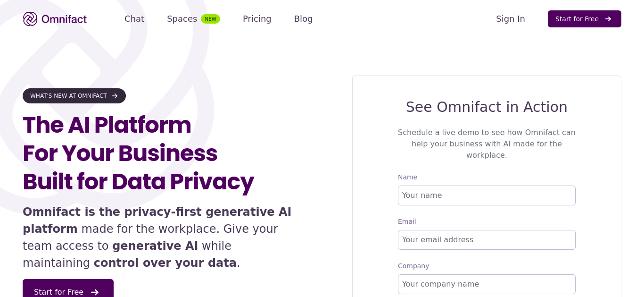Go to the Spaces page
644x297 pixels.
(x=182, y=19)
